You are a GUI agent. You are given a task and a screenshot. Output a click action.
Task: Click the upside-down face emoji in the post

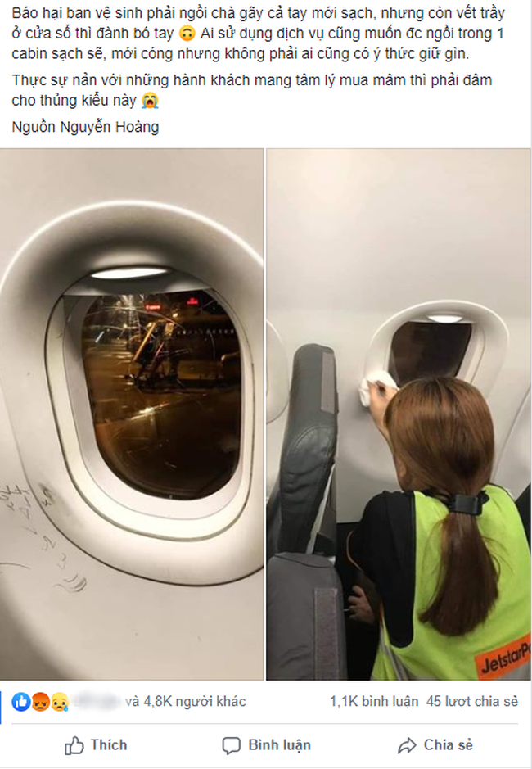[187, 34]
